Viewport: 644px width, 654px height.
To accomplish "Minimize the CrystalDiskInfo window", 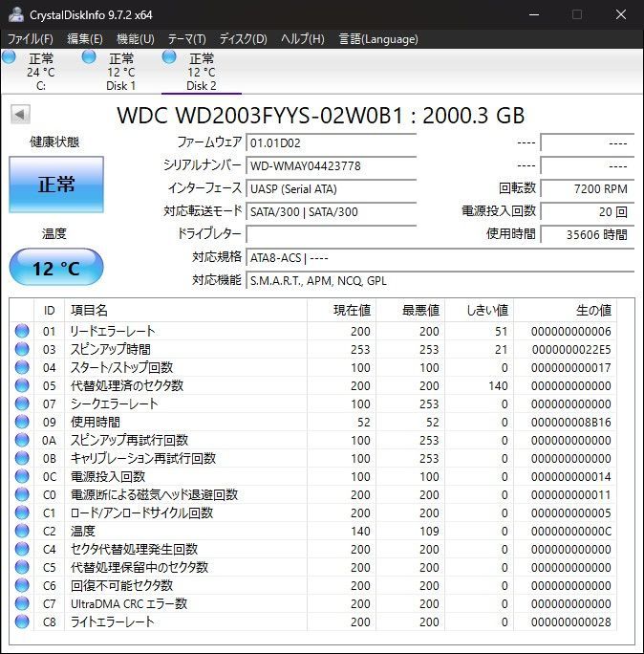I will point(534,14).
